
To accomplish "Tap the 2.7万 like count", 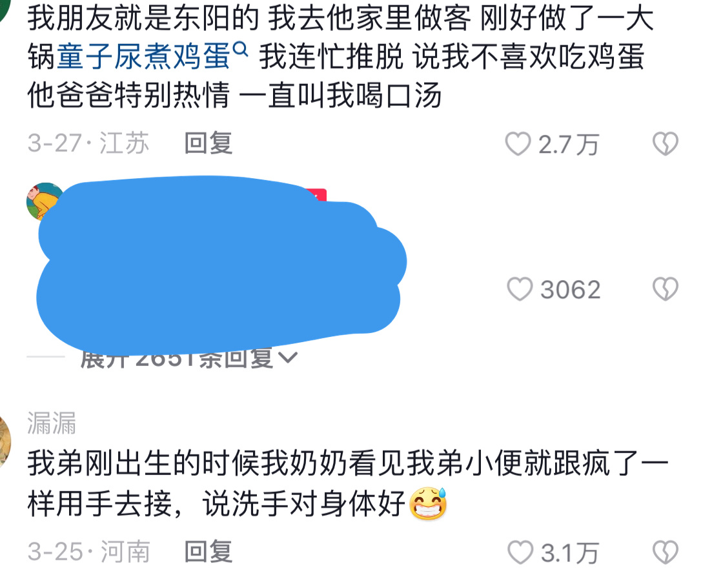I will pyautogui.click(x=569, y=145).
